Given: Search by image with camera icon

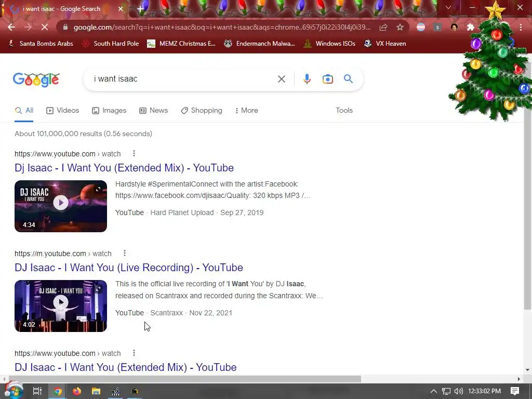Looking at the screenshot, I should pos(327,79).
